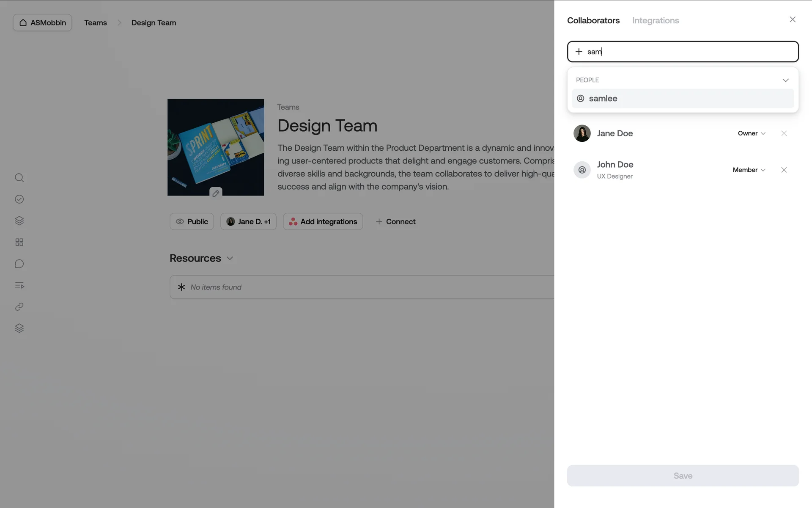Remove Jane Doe with the X icon
This screenshot has width=812, height=508.
(x=784, y=133)
